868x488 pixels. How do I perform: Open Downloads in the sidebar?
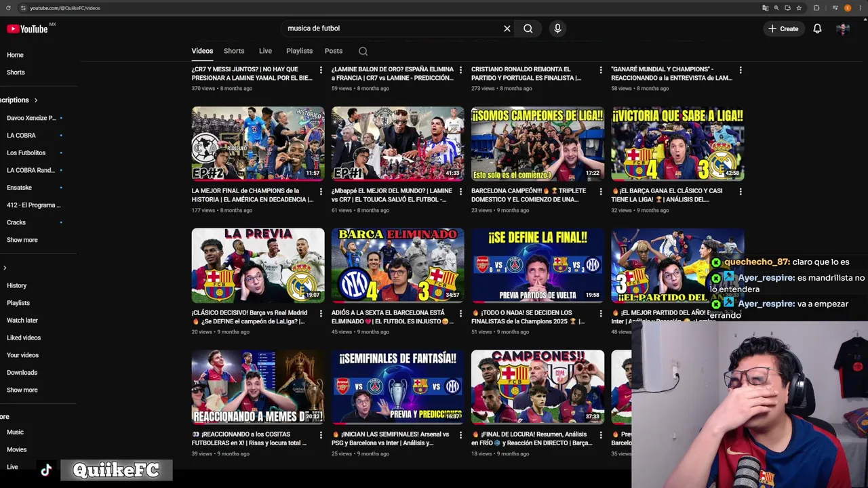[22, 373]
